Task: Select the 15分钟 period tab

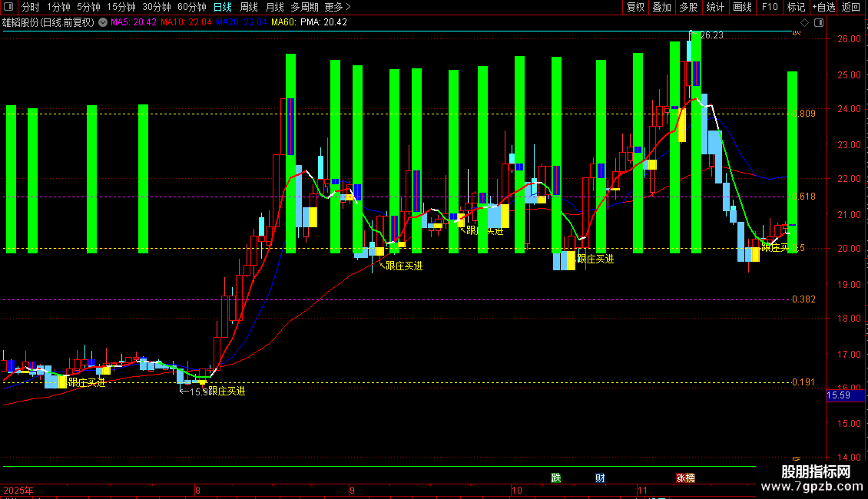Action: pos(121,7)
